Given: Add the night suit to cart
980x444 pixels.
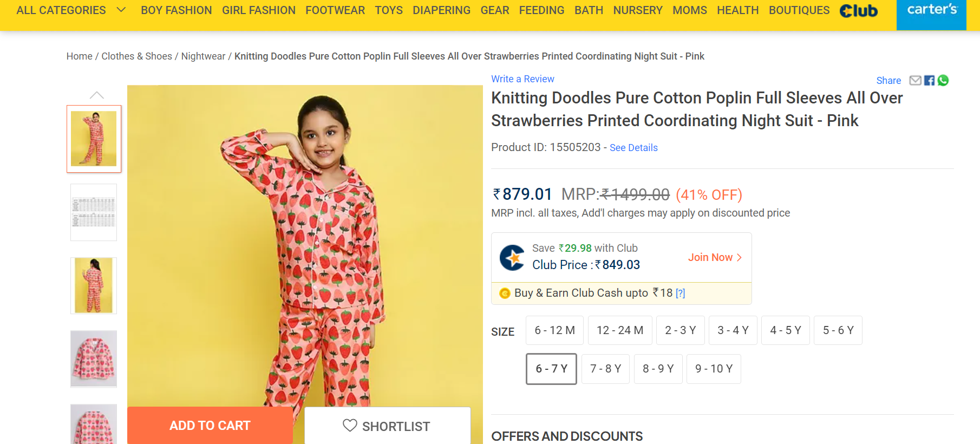Looking at the screenshot, I should 210,426.
